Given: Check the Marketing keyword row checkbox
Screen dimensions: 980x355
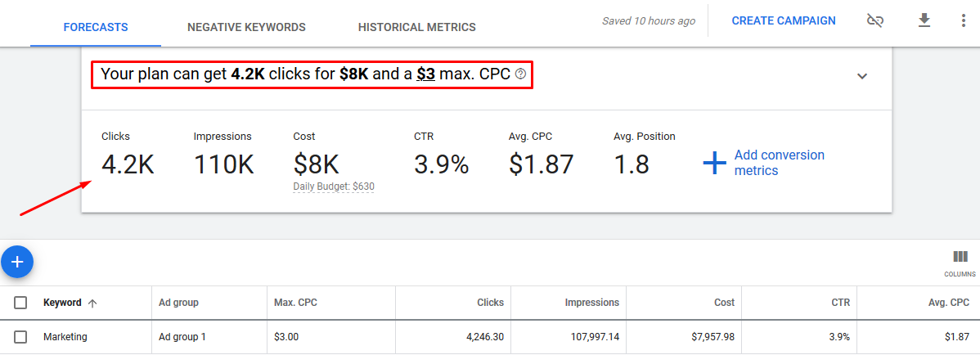Looking at the screenshot, I should click(x=21, y=336).
